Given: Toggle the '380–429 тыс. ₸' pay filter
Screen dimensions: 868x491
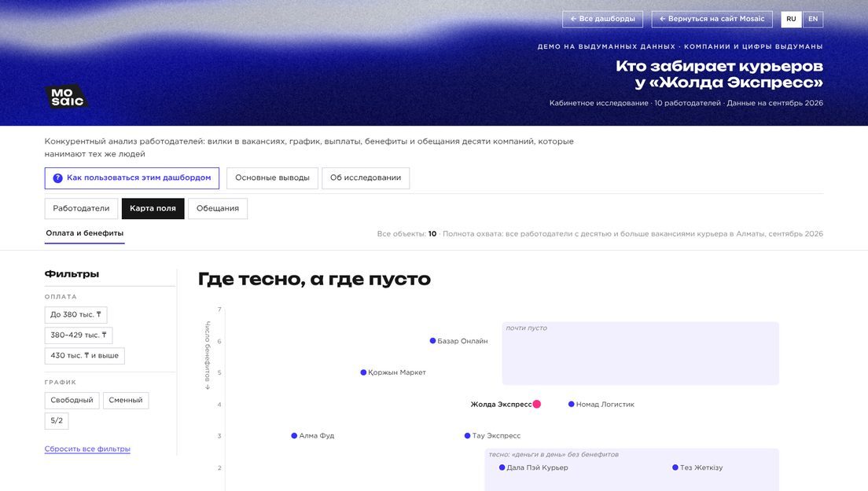Looking at the screenshot, I should tap(79, 335).
